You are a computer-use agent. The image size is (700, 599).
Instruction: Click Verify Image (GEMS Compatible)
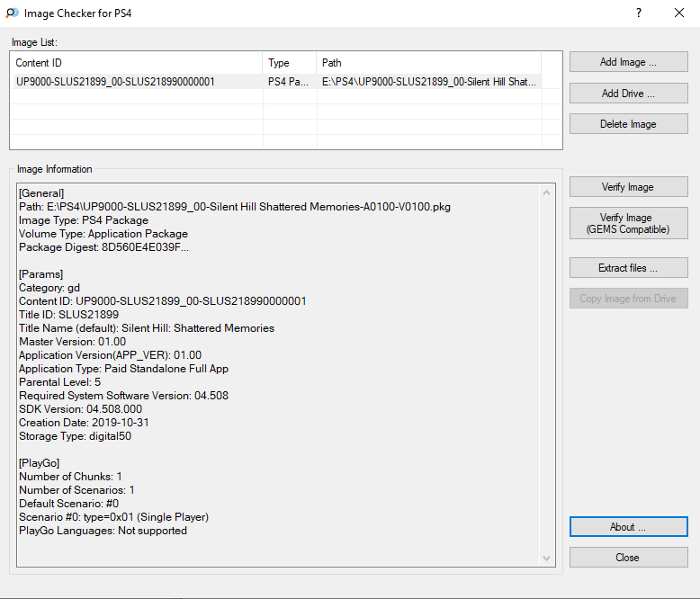629,223
